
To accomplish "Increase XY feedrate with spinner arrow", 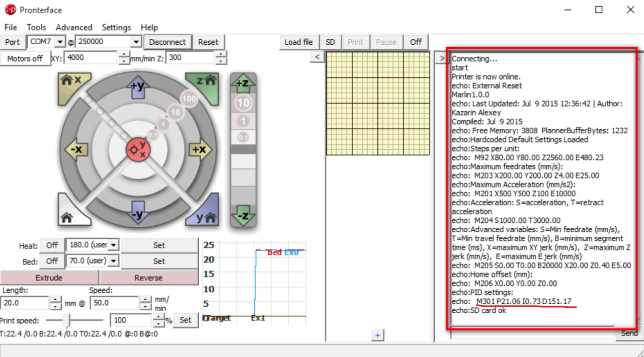I will (x=124, y=55).
